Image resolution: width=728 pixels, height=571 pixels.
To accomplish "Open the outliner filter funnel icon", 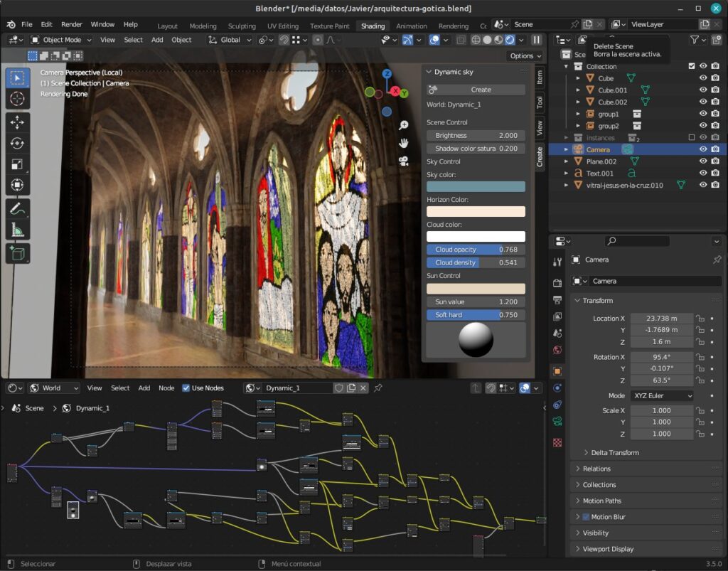I will coord(694,40).
